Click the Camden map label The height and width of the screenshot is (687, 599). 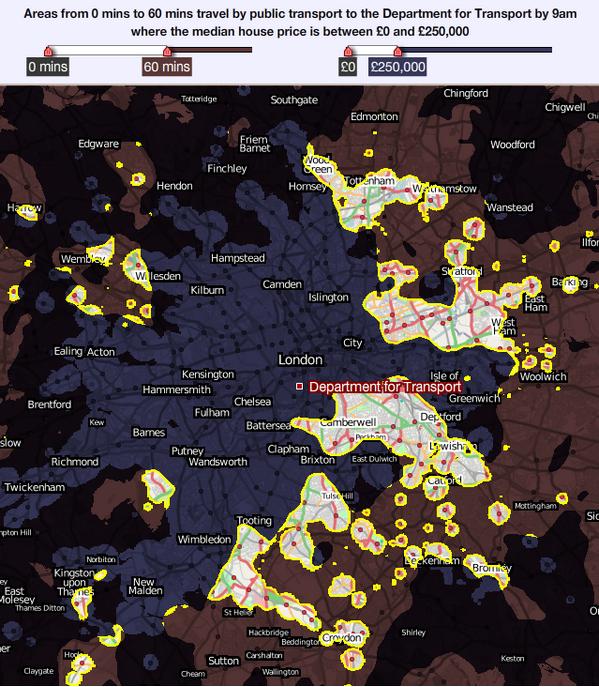click(282, 284)
